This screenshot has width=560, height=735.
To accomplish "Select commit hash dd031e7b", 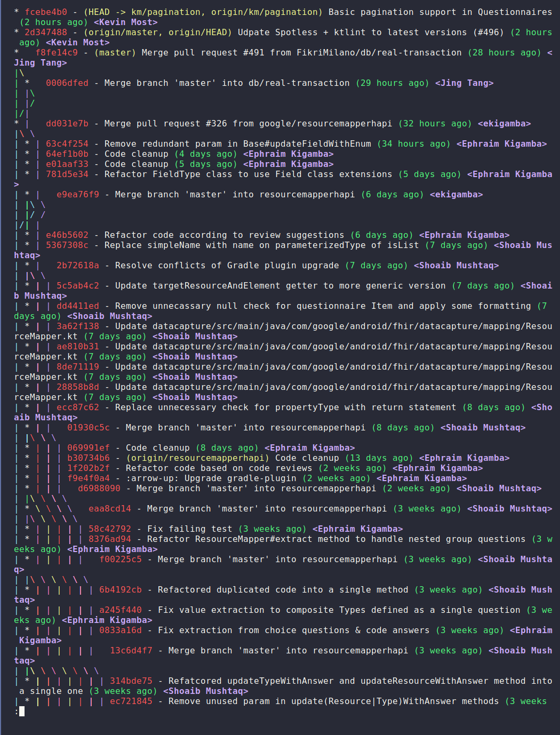I will [67, 123].
